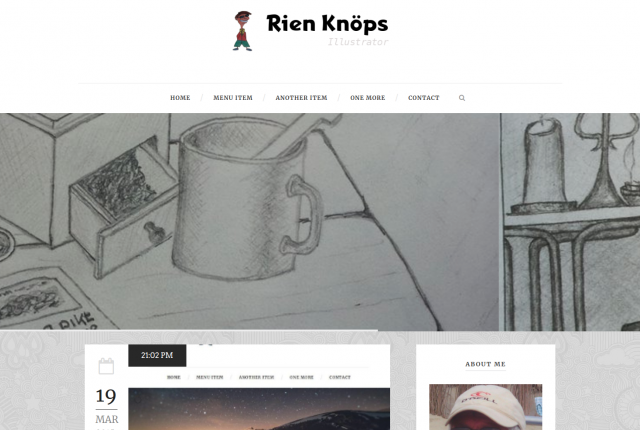Click the Rien Knöps site title
The width and height of the screenshot is (640, 430).
[x=327, y=24]
